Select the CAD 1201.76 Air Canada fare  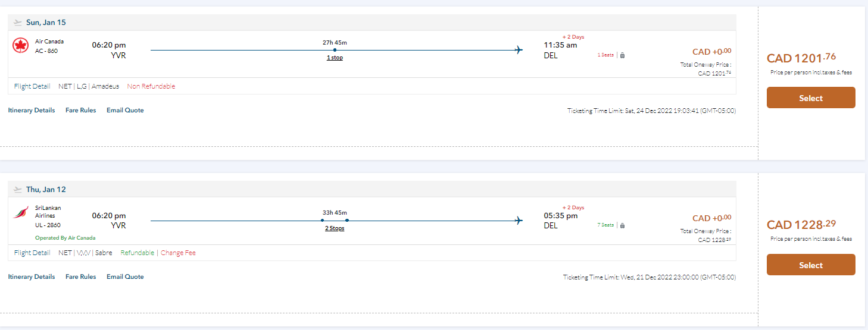pos(810,98)
